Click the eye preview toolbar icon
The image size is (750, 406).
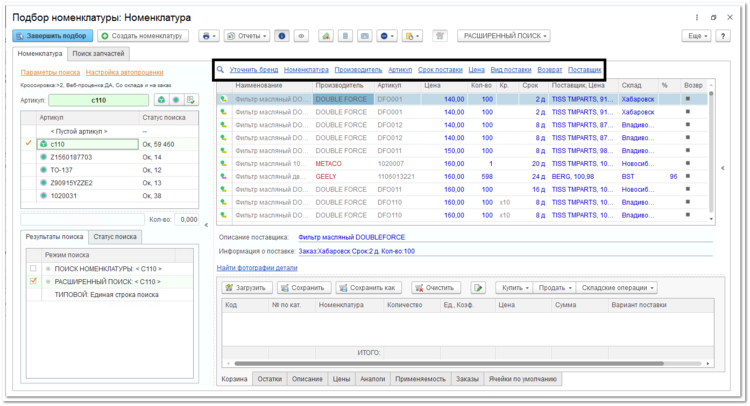301,36
